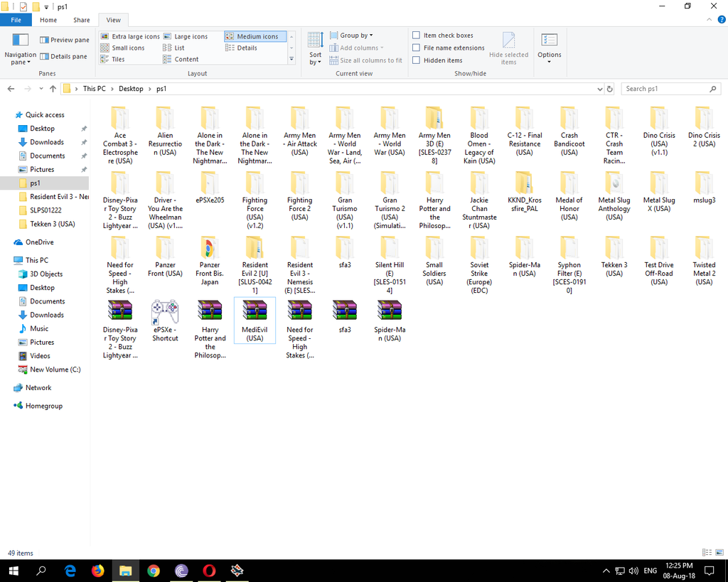Click the Search ps1 field

pyautogui.click(x=671, y=89)
